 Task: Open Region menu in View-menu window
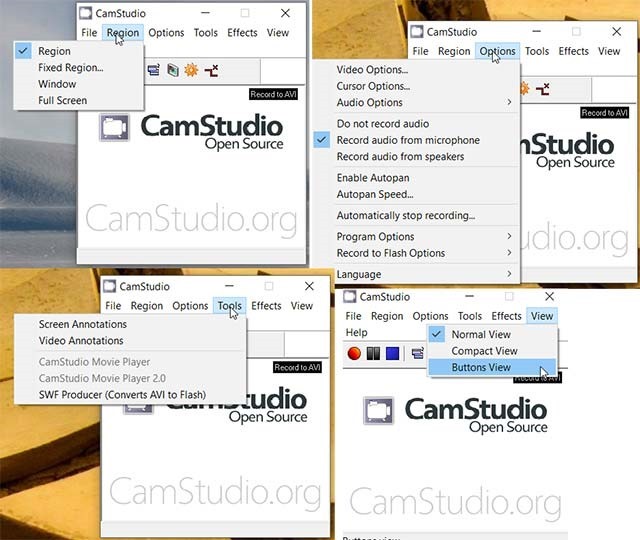pos(387,316)
